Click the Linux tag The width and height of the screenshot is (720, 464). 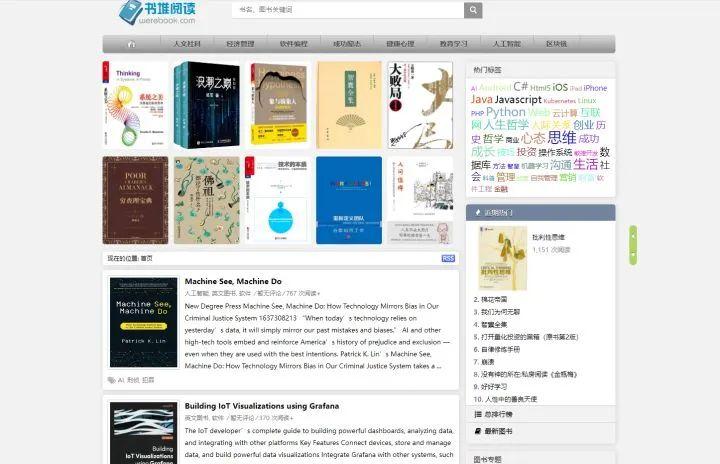tap(587, 101)
